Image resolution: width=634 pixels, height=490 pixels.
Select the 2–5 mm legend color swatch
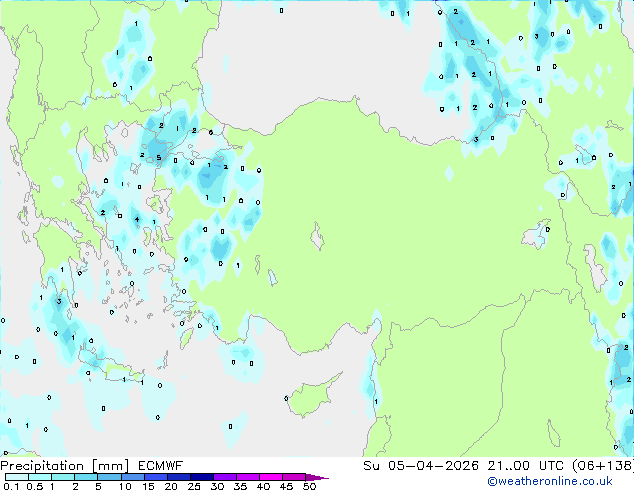(x=86, y=477)
